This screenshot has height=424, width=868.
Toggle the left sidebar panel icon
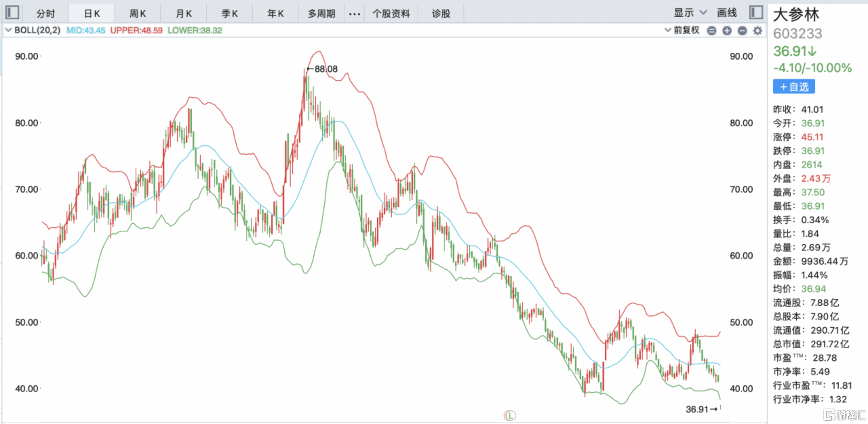click(12, 13)
